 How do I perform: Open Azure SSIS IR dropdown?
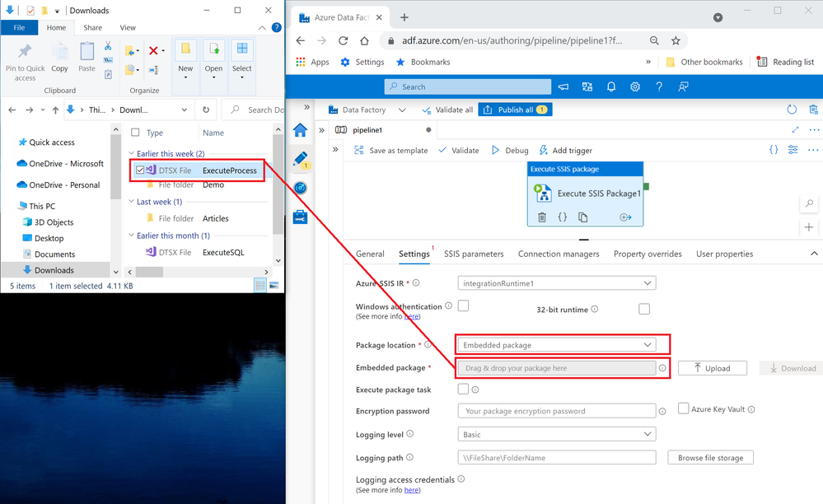click(556, 283)
